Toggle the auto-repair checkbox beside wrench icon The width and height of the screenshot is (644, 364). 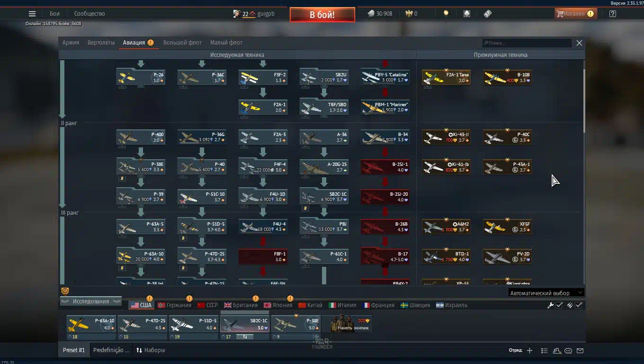point(559,305)
